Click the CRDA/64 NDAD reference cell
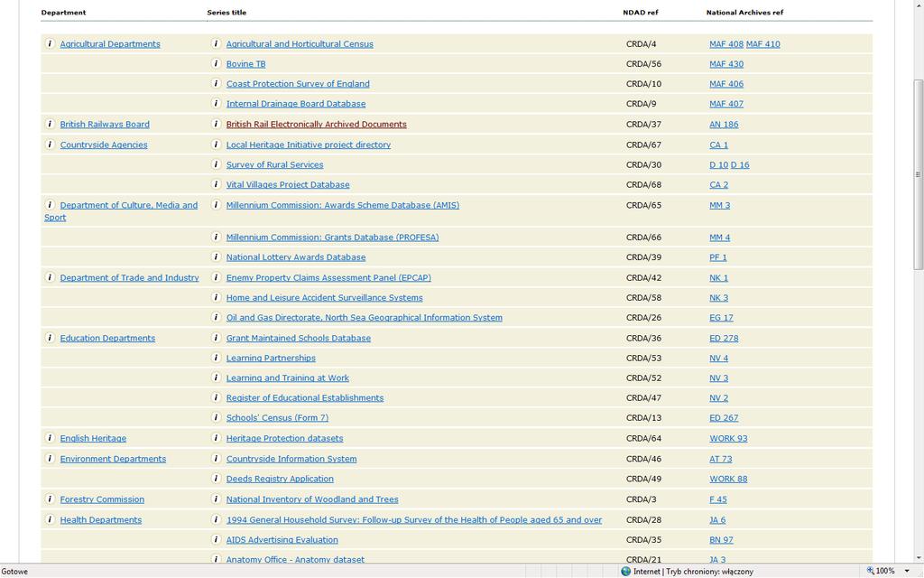 point(643,438)
